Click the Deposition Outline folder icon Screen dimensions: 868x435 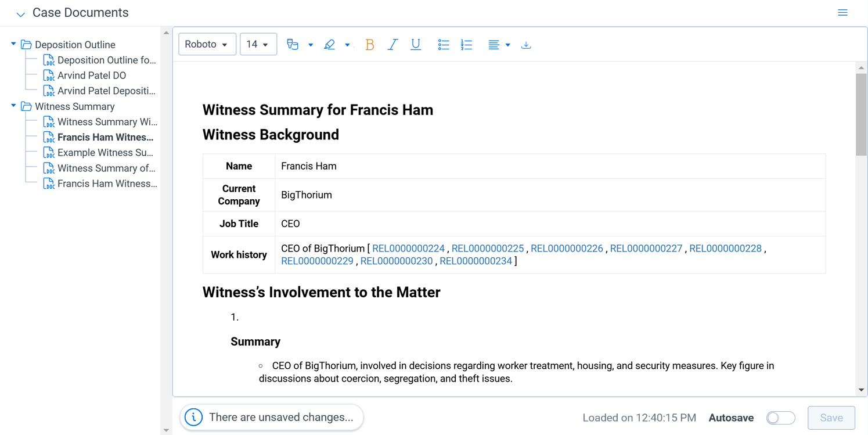(x=26, y=45)
